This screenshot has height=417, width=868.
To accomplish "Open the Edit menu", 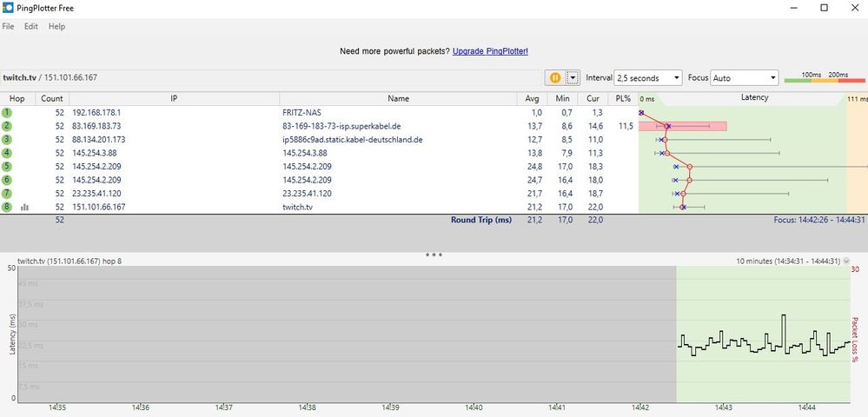I will tap(31, 26).
